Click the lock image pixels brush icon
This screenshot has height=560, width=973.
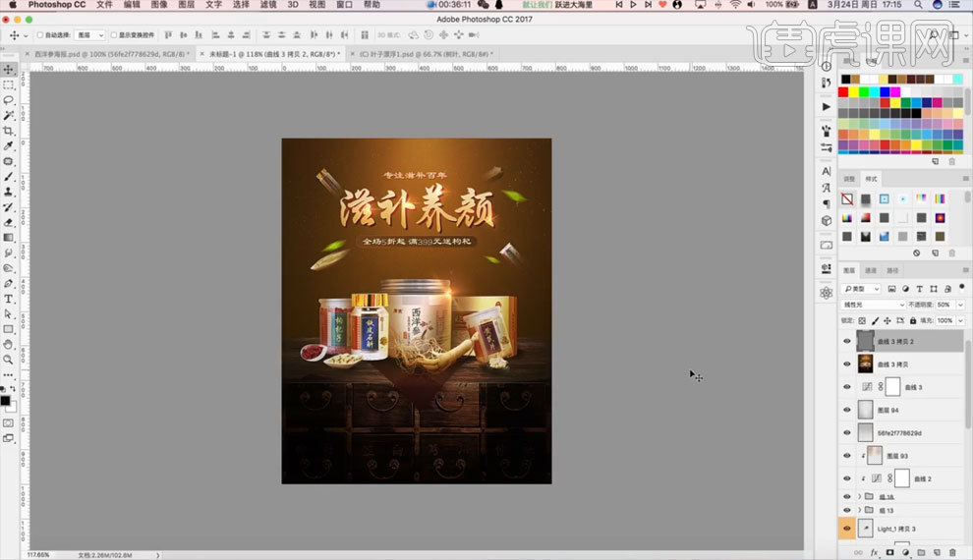coord(875,320)
